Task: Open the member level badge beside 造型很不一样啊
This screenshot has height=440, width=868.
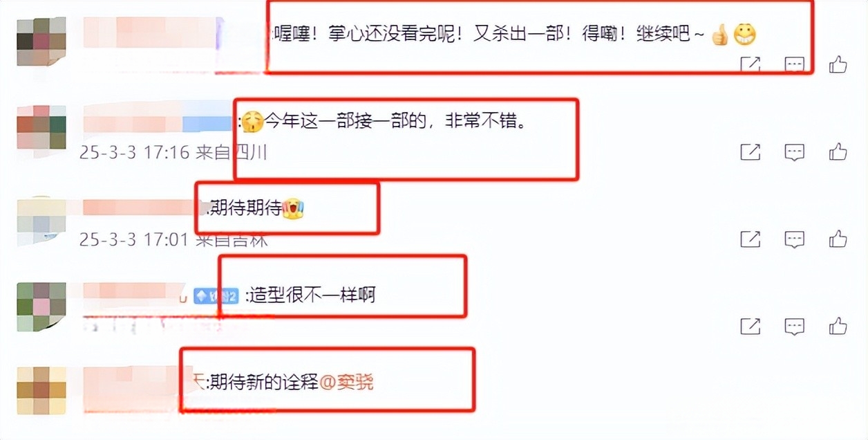Action: 216,295
